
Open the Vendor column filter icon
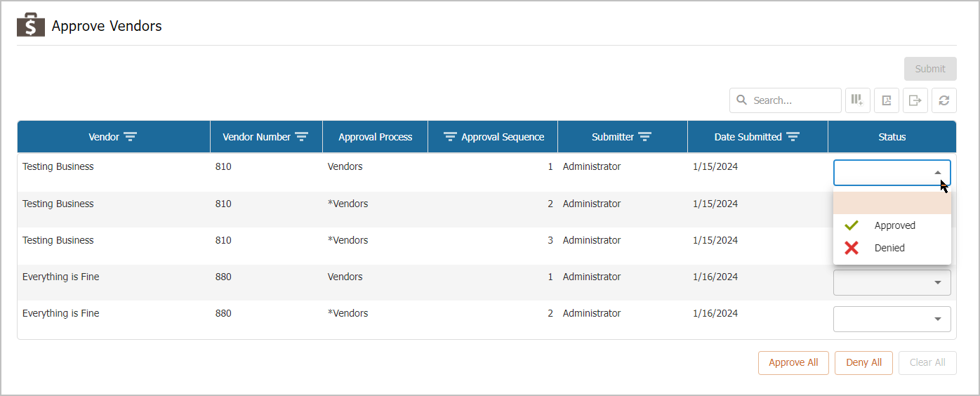tap(130, 137)
